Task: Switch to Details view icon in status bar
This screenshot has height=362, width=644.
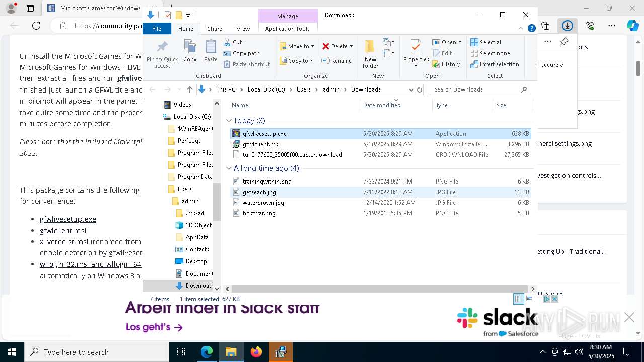Action: (519, 299)
